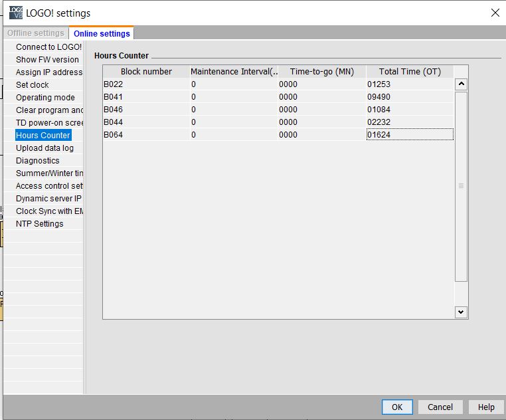Select the highlighted Hours Counter entry
The height and width of the screenshot is (420, 506).
point(43,135)
